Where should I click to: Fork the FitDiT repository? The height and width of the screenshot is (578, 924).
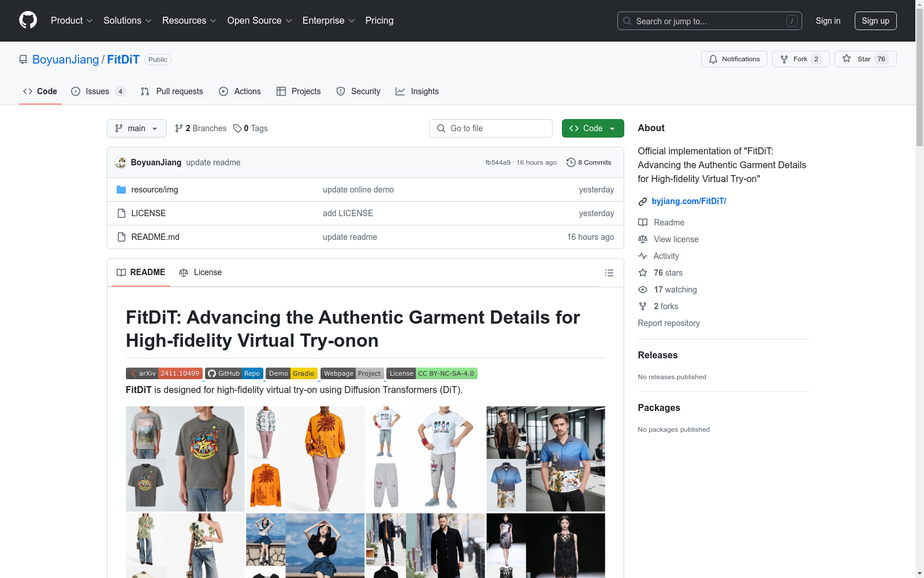[x=800, y=59]
